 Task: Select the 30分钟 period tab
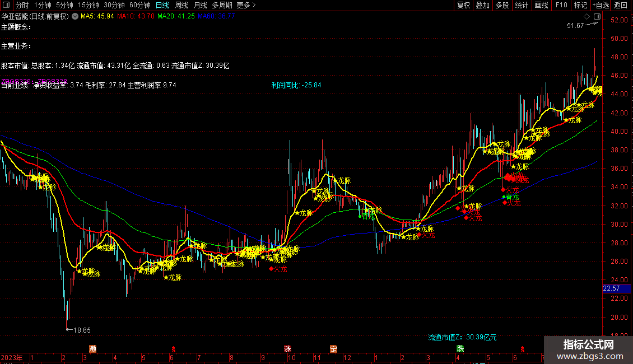coord(114,5)
